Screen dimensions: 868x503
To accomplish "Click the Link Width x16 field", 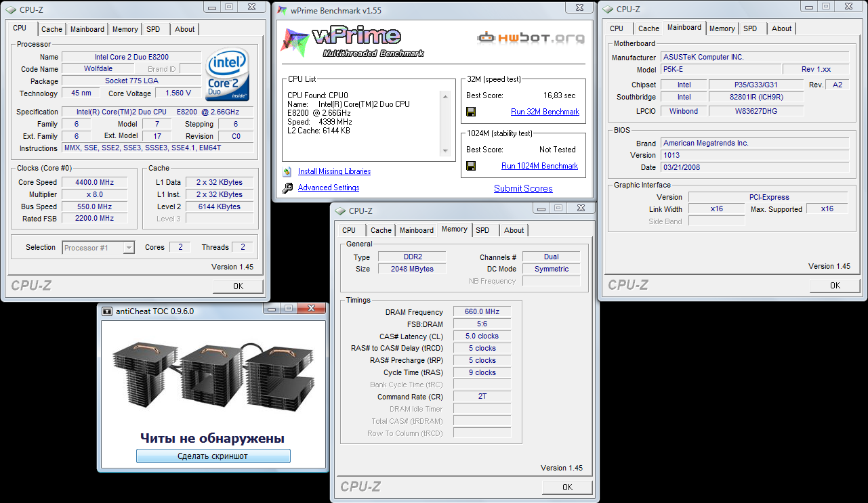I will pyautogui.click(x=717, y=209).
